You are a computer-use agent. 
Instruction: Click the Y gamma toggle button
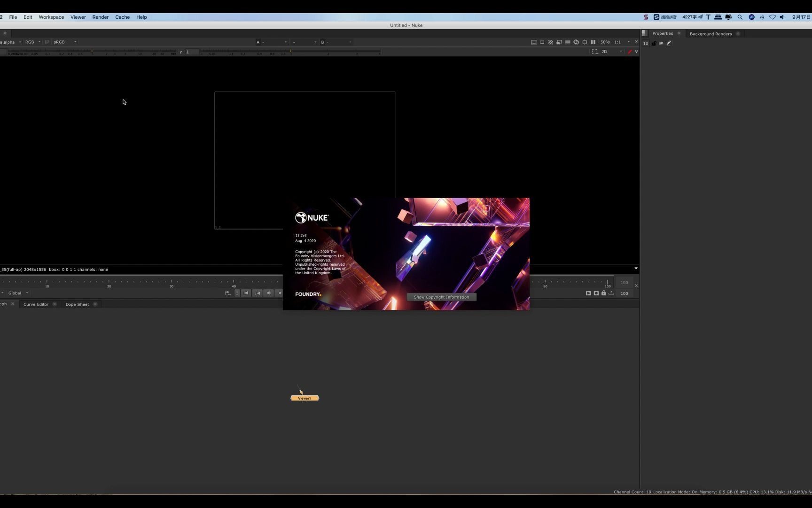coord(180,52)
